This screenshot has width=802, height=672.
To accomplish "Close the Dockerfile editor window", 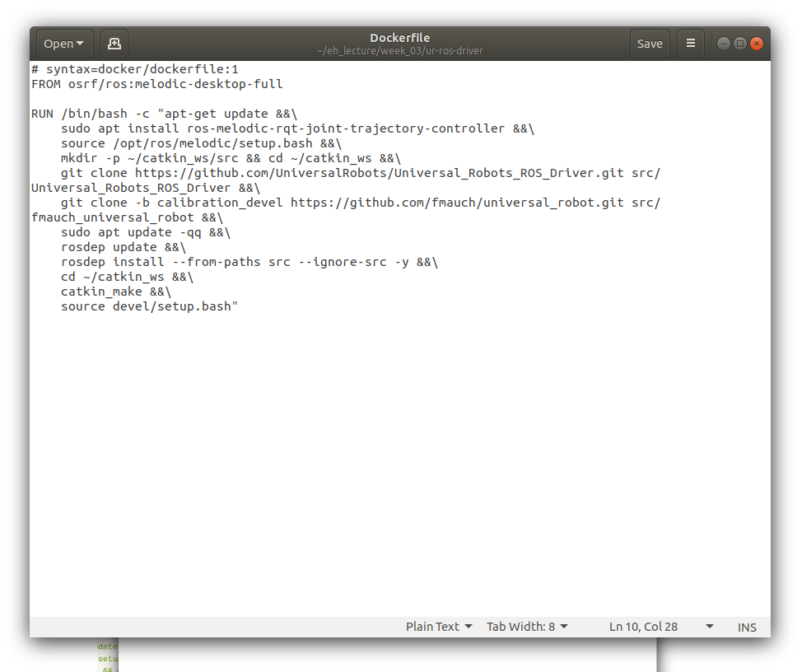I will 757,44.
